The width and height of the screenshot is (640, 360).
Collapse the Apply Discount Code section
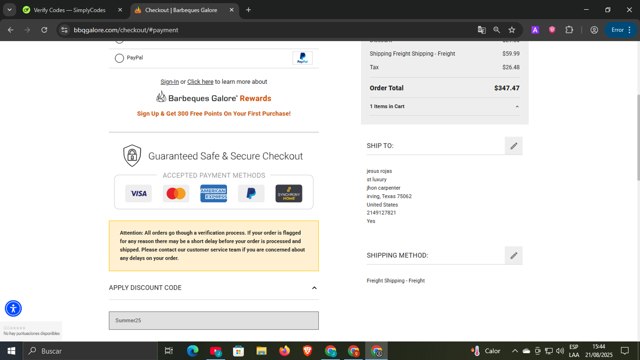(x=314, y=288)
